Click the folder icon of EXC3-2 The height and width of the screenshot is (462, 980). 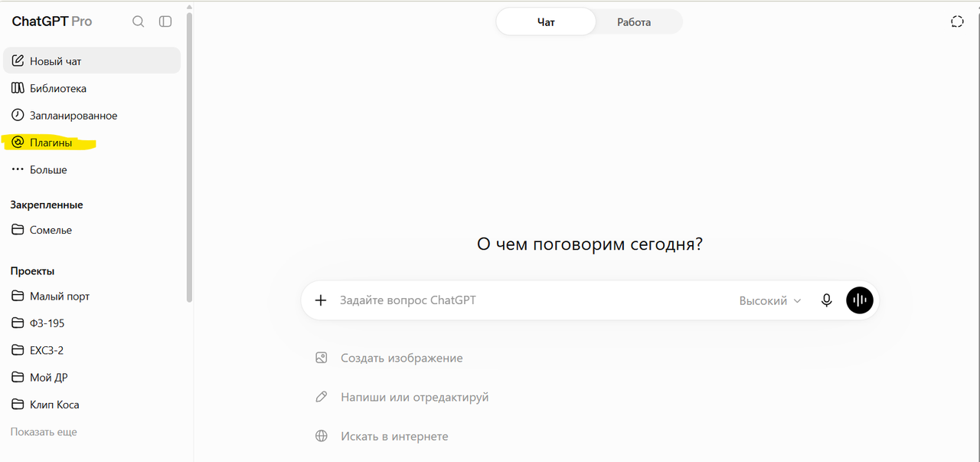(18, 349)
